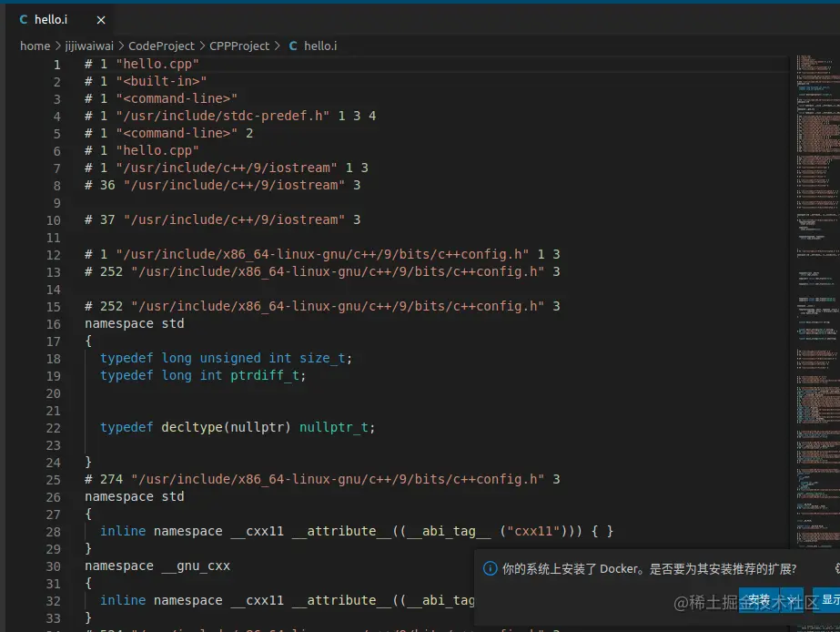Click the 安装 button in the notification
840x632 pixels.
tap(759, 600)
